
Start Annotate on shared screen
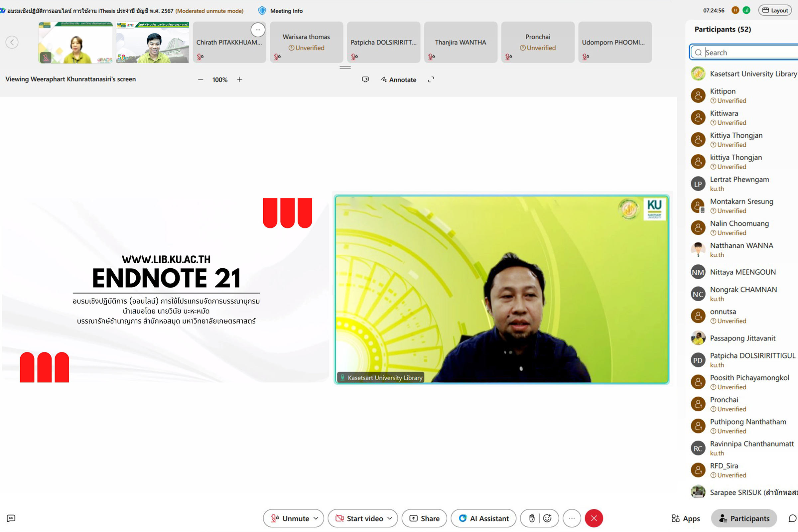tap(398, 80)
